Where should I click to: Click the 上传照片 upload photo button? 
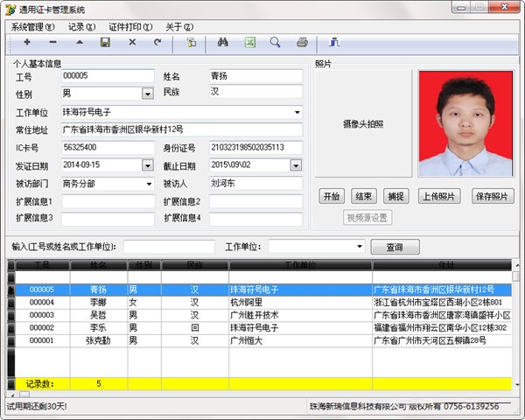[439, 196]
